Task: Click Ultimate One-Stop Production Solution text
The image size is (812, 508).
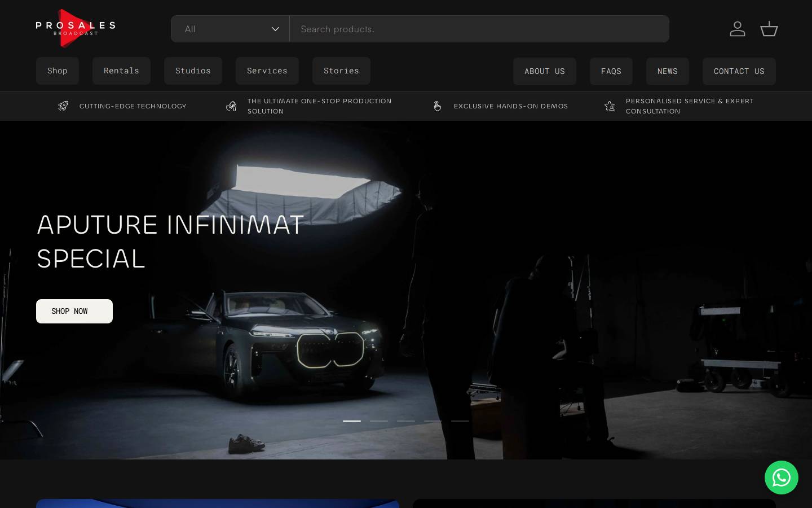Action: 319,106
